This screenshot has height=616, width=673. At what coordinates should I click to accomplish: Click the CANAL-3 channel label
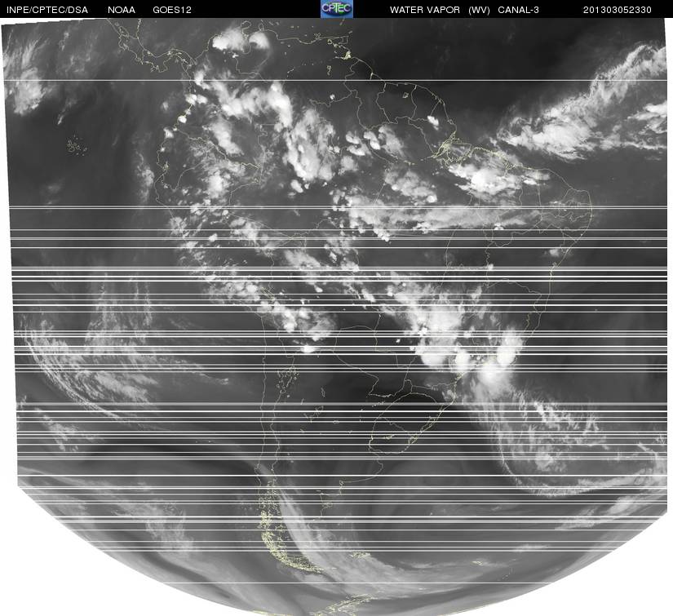coord(518,10)
